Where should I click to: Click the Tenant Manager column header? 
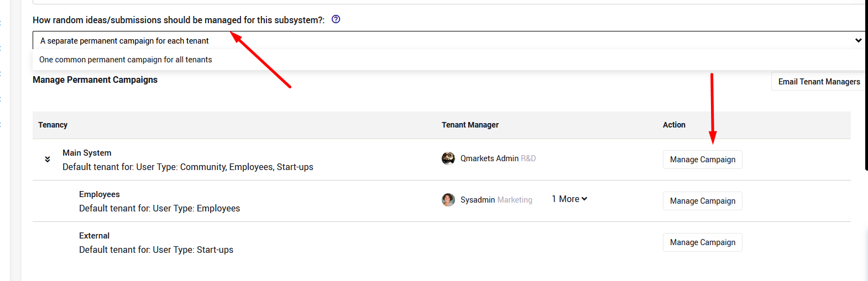[x=470, y=125]
